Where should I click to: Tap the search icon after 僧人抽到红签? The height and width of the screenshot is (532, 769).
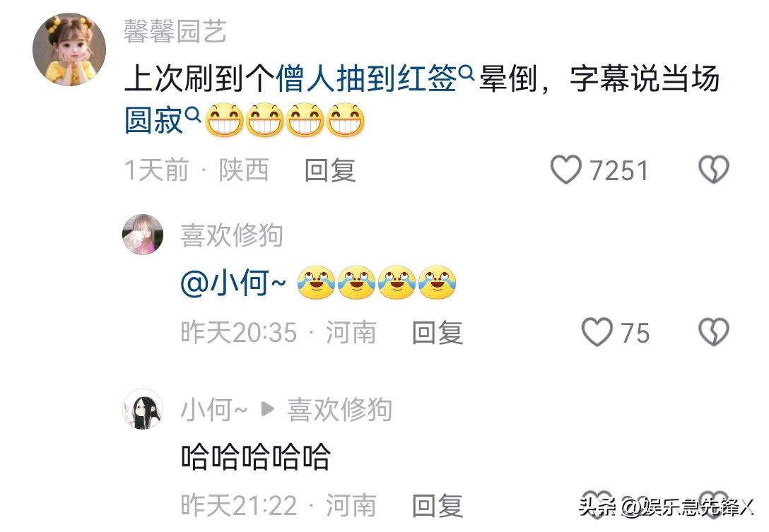tap(466, 73)
